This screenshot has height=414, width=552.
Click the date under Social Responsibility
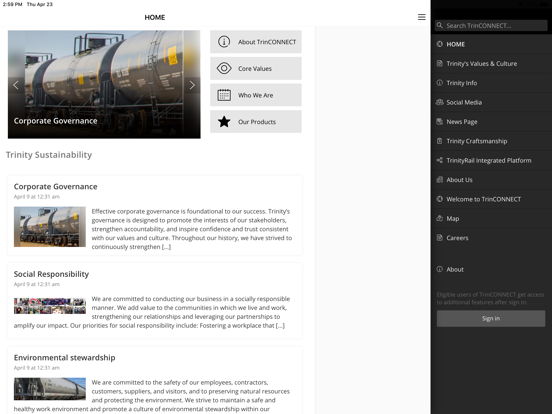coord(37,284)
